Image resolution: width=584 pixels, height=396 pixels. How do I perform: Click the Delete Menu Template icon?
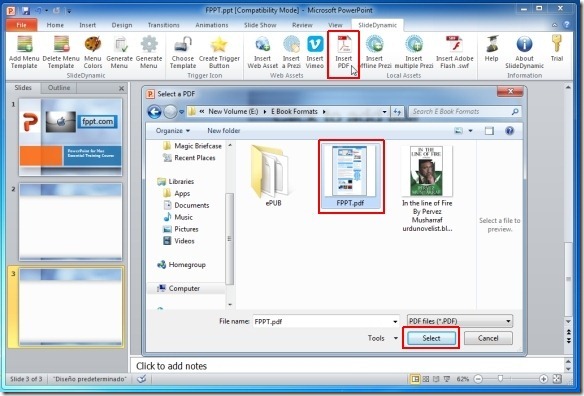(61, 44)
